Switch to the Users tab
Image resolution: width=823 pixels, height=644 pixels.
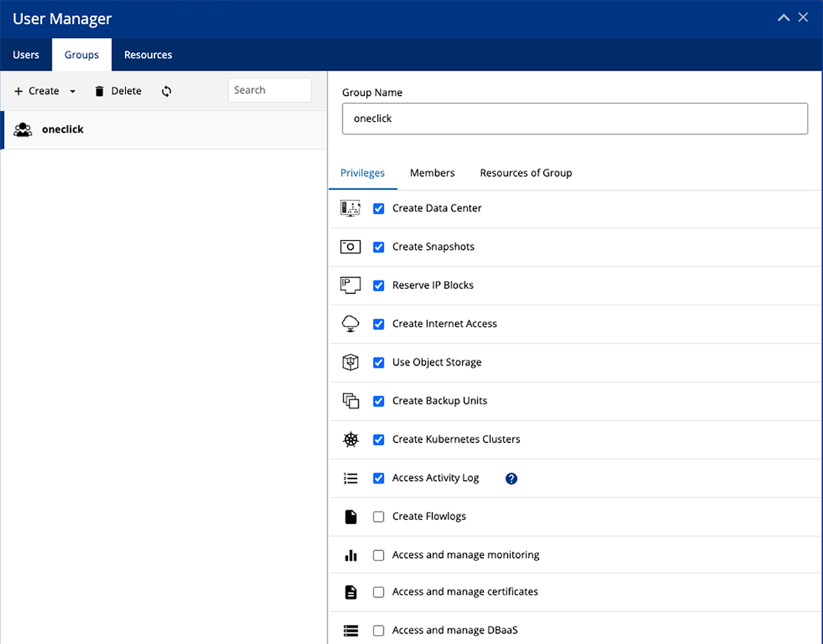[26, 55]
